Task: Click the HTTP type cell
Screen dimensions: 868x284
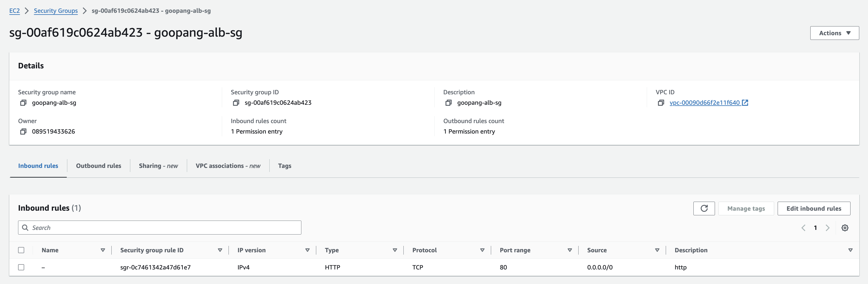Action: tap(332, 267)
